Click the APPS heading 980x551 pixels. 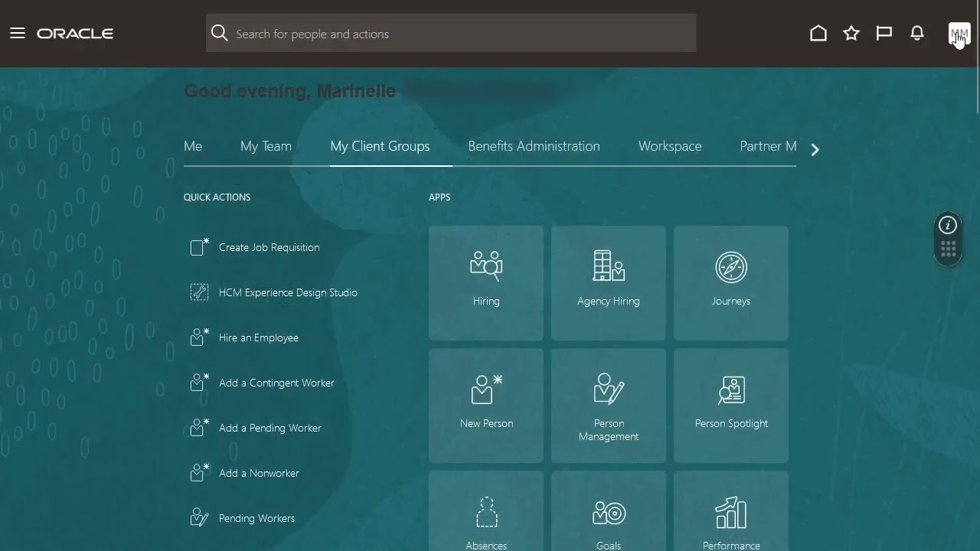pos(439,197)
